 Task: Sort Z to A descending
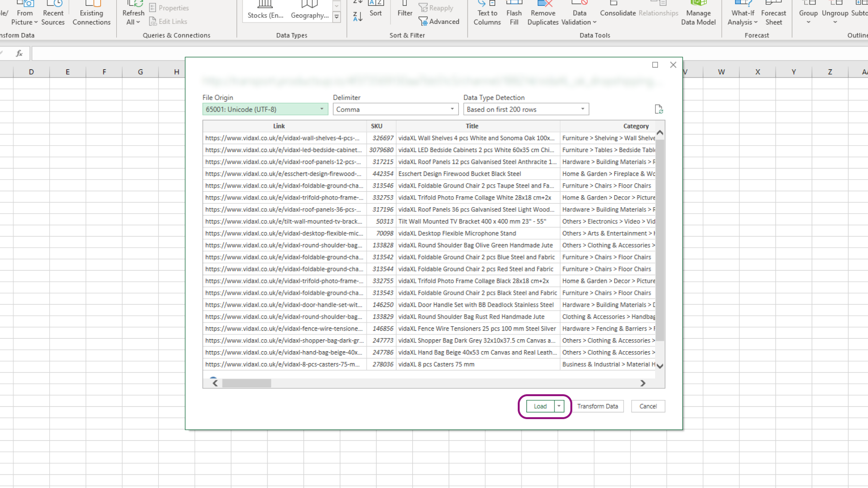coord(358,17)
